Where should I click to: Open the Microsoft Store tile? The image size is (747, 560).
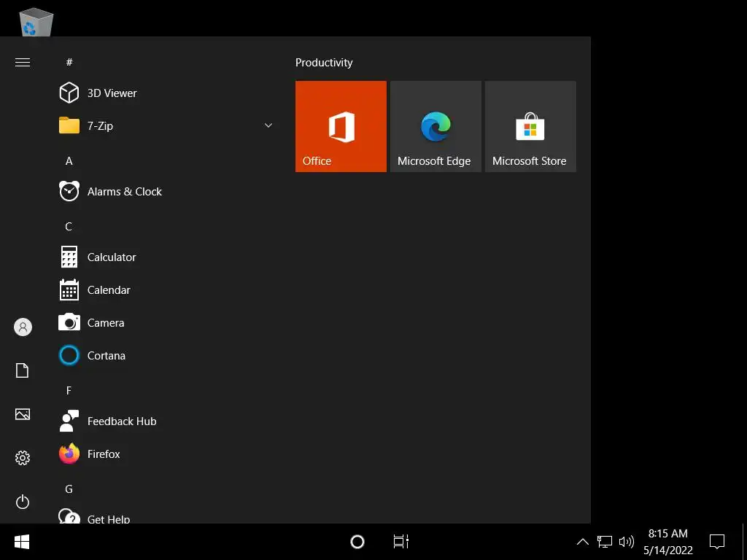click(x=530, y=126)
